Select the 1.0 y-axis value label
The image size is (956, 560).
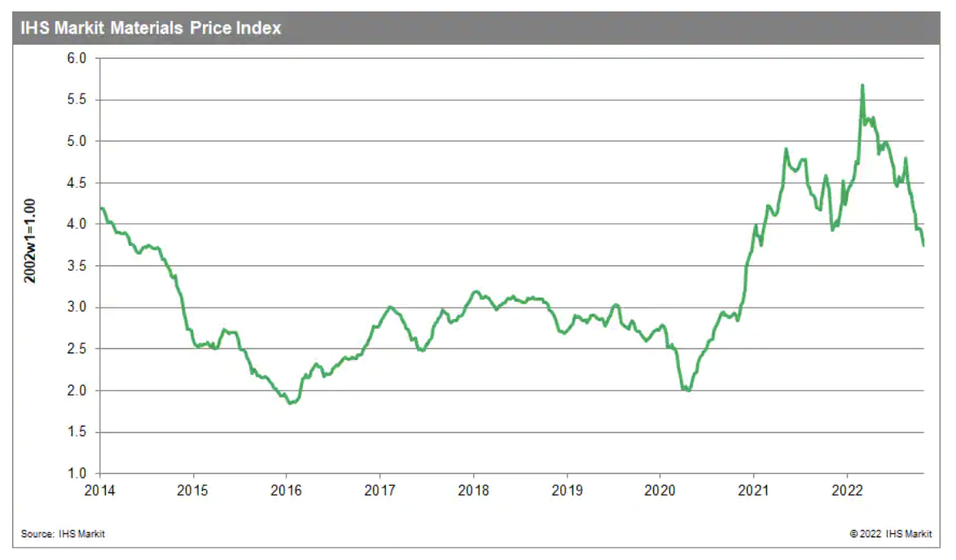tap(77, 474)
